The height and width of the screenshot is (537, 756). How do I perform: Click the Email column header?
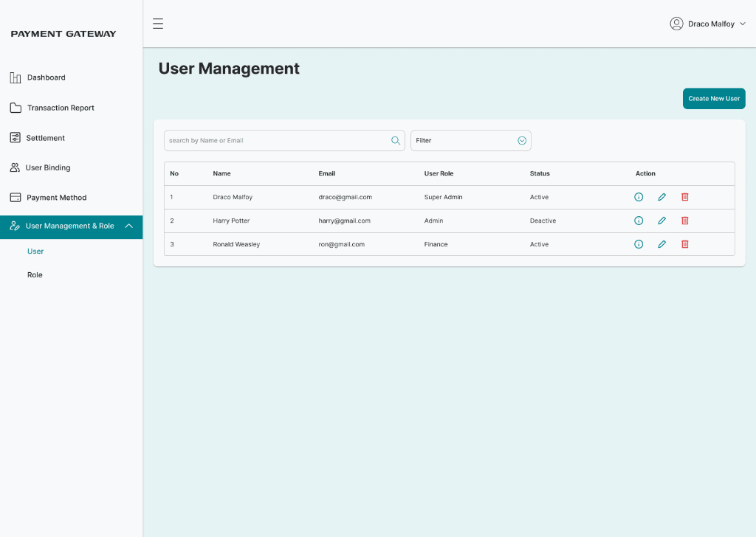[x=326, y=173]
